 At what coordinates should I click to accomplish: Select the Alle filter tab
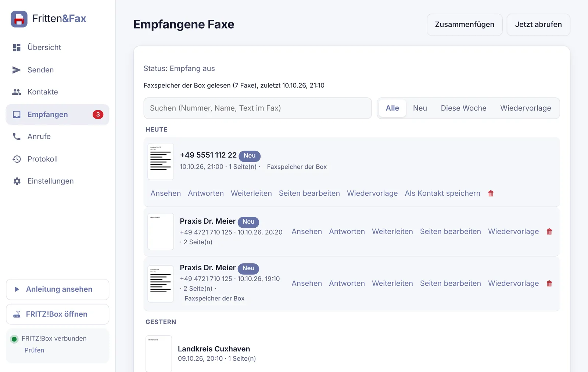392,108
